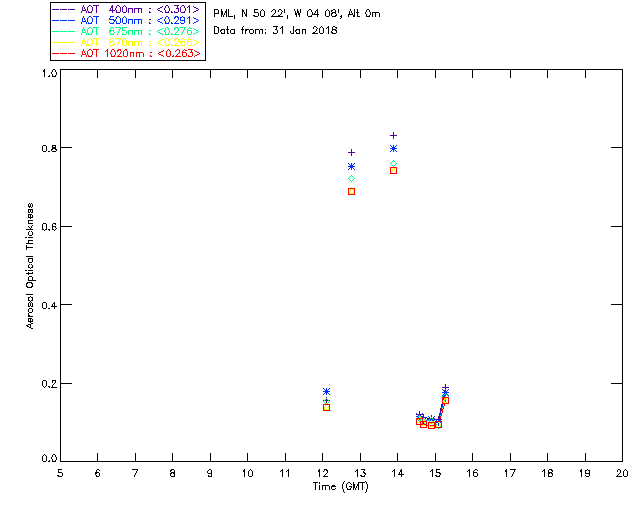640x512 pixels.
Task: Click the y-axis tick label 0.0
Action: coord(49,459)
